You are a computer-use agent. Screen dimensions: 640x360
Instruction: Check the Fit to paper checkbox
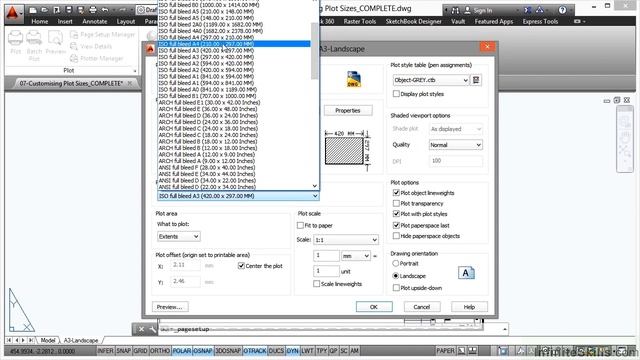pos(300,225)
